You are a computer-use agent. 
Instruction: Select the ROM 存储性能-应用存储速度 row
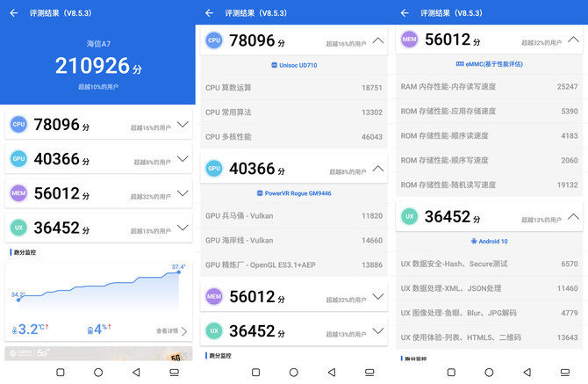489,111
